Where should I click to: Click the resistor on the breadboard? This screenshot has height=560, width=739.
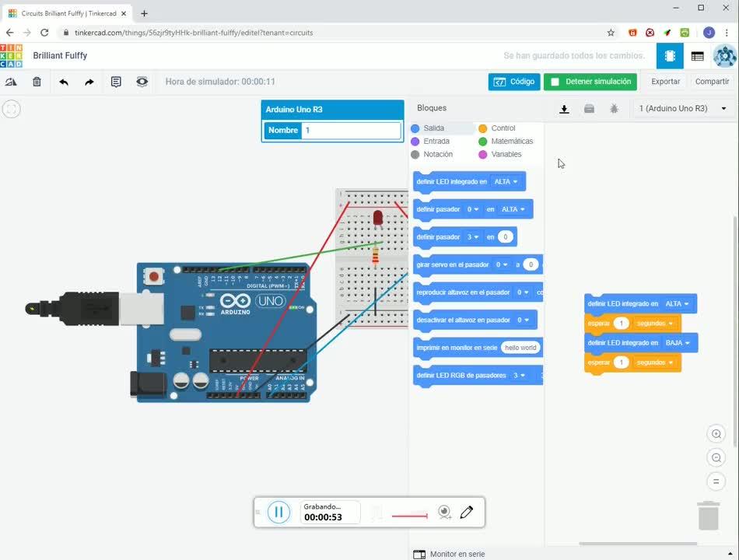[375, 255]
